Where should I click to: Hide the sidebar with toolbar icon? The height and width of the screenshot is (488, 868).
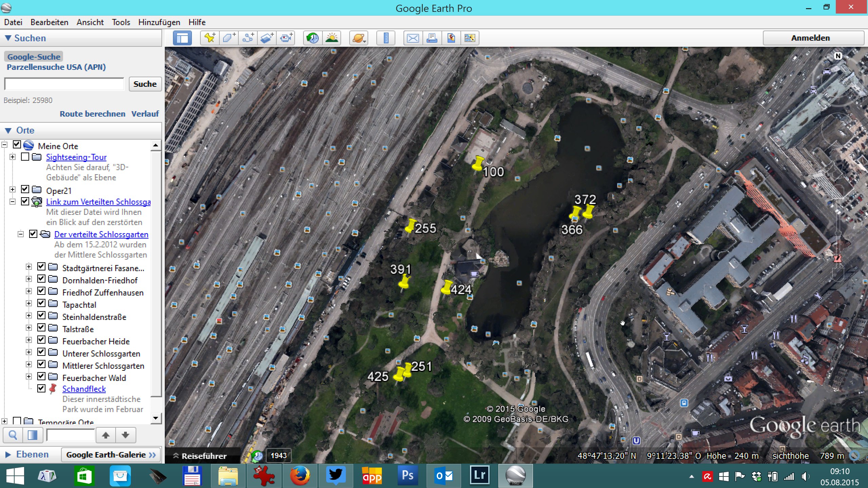click(x=182, y=38)
